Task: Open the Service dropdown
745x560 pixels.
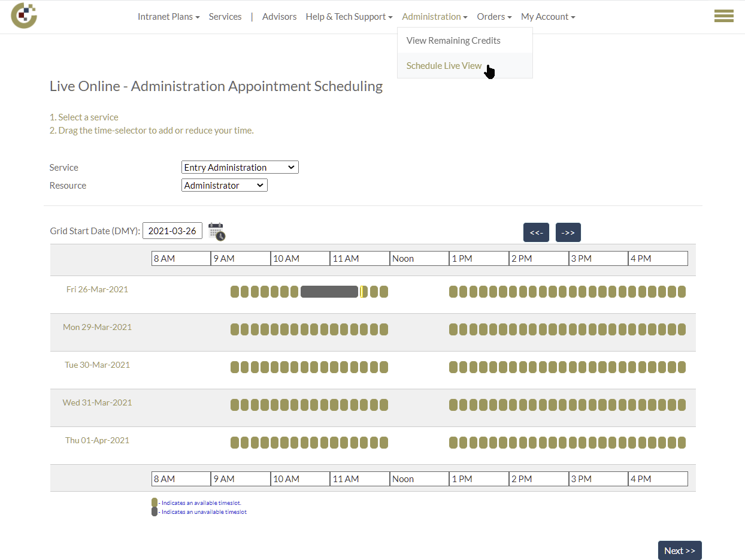Action: click(240, 168)
